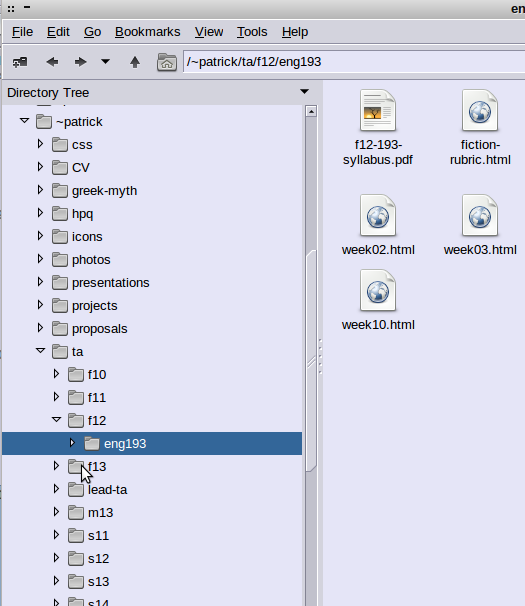The height and width of the screenshot is (606, 525).
Task: Collapse the ~patrick tree node
Action: click(x=24, y=121)
